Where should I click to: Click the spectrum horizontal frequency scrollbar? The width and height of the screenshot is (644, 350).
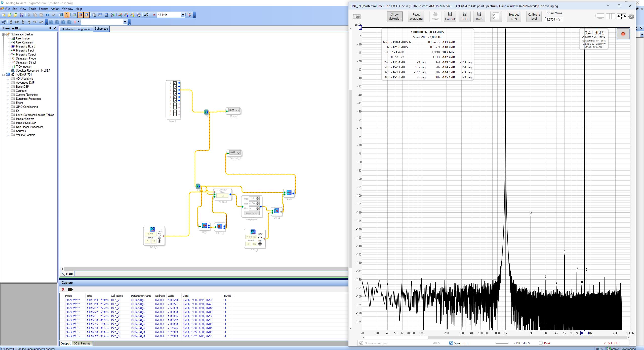coord(496,337)
